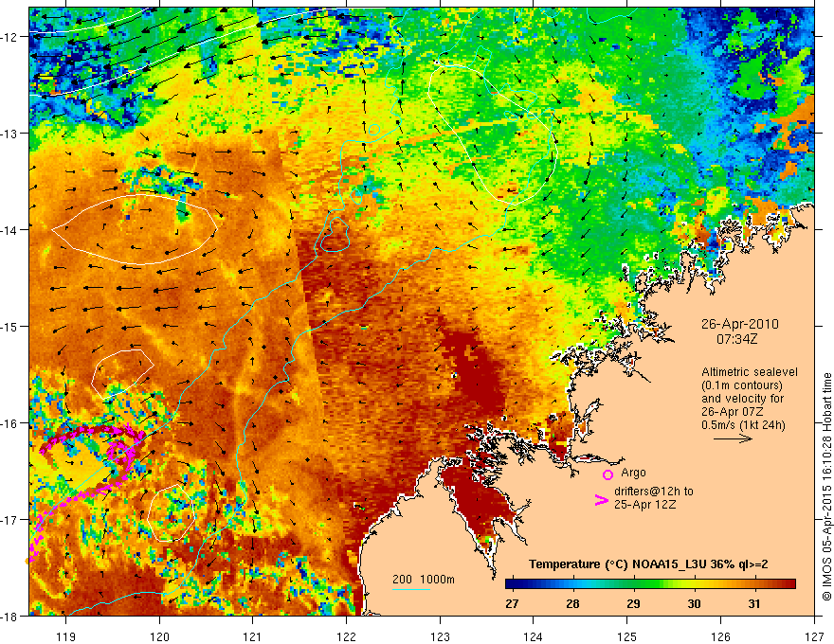Click the latitude axis label '-18'

point(9,617)
